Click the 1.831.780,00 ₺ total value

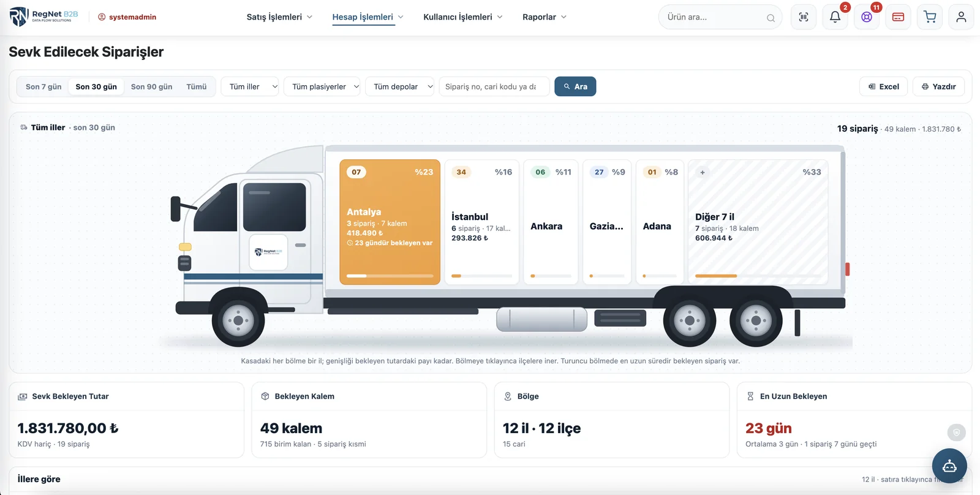[x=68, y=428]
